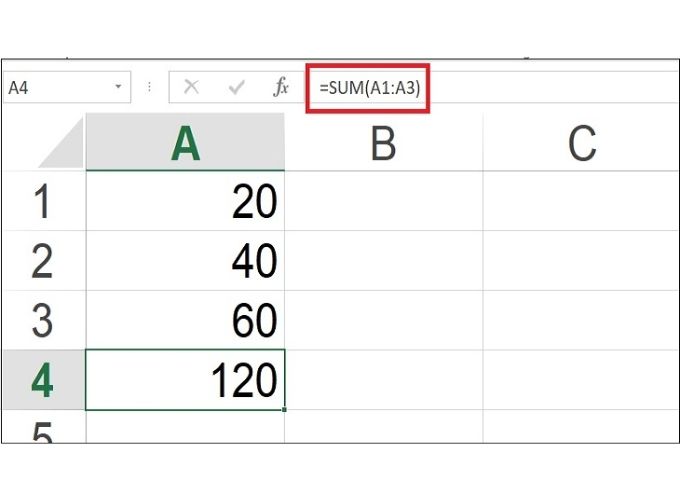The width and height of the screenshot is (680, 500).
Task: Expand the Name Box dropdown arrow
Action: coord(119,88)
